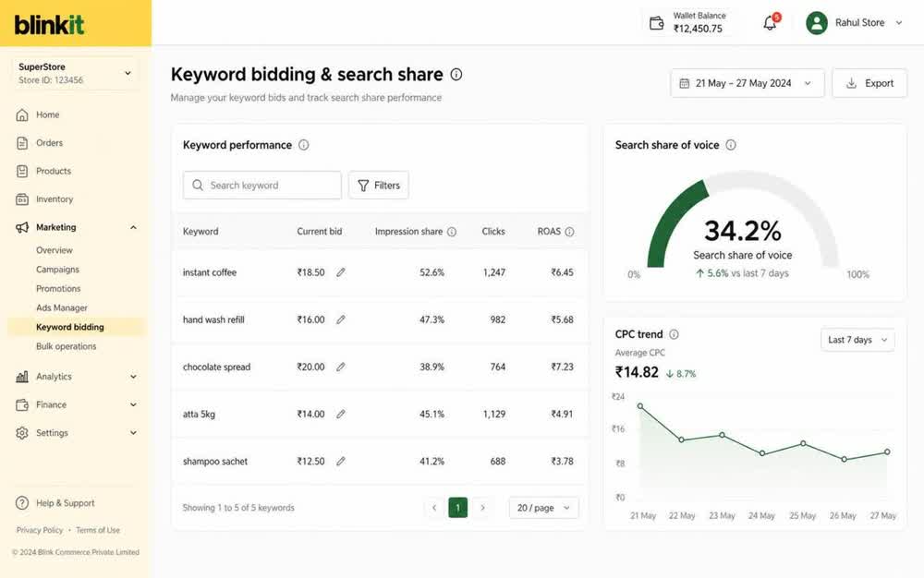Click the Export button
This screenshot has height=578, width=924.
point(869,84)
